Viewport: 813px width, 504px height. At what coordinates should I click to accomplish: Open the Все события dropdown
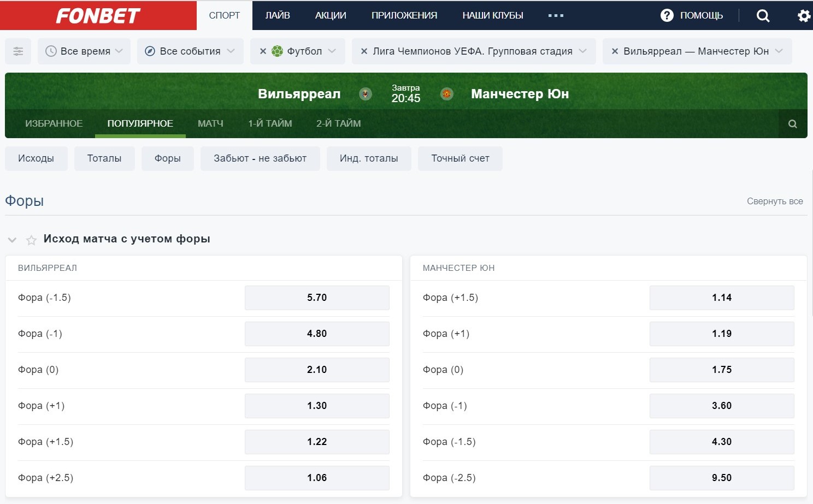[x=190, y=51]
